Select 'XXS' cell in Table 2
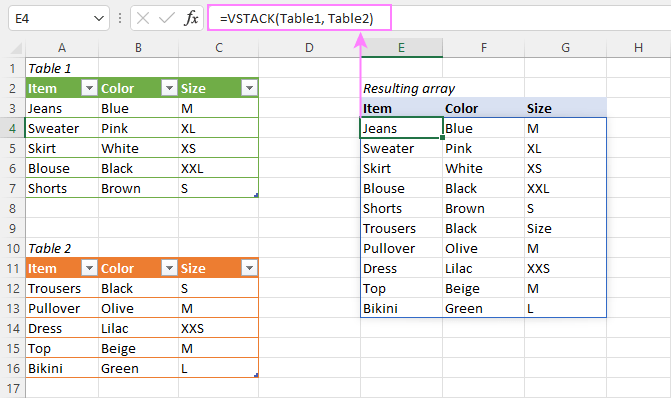671x398 pixels. (x=219, y=328)
